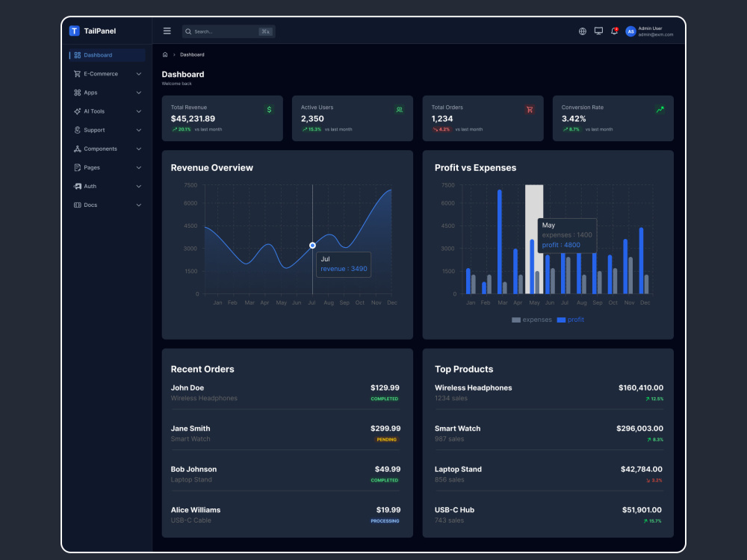Click the PROCESSING status badge

(385, 521)
